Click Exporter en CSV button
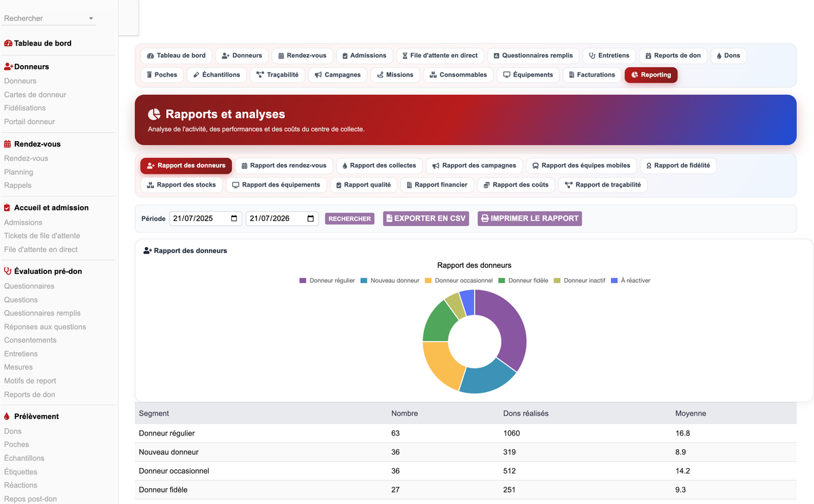This screenshot has height=504, width=814. point(426,218)
